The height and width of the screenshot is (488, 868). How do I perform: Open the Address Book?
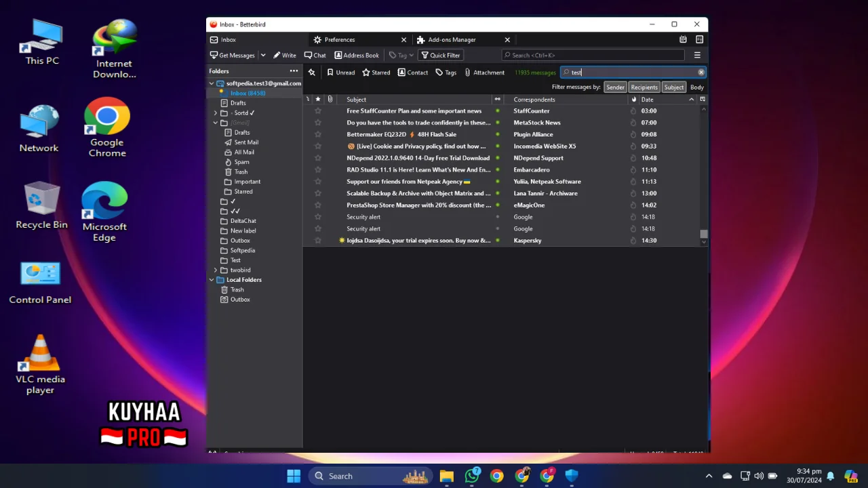pos(357,55)
